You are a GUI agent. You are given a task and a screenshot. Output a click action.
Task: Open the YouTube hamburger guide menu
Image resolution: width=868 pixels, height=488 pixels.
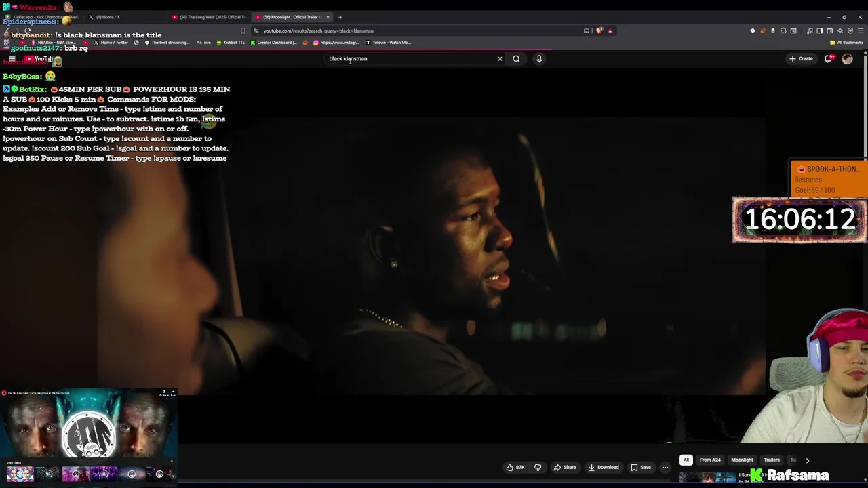pyautogui.click(x=12, y=59)
